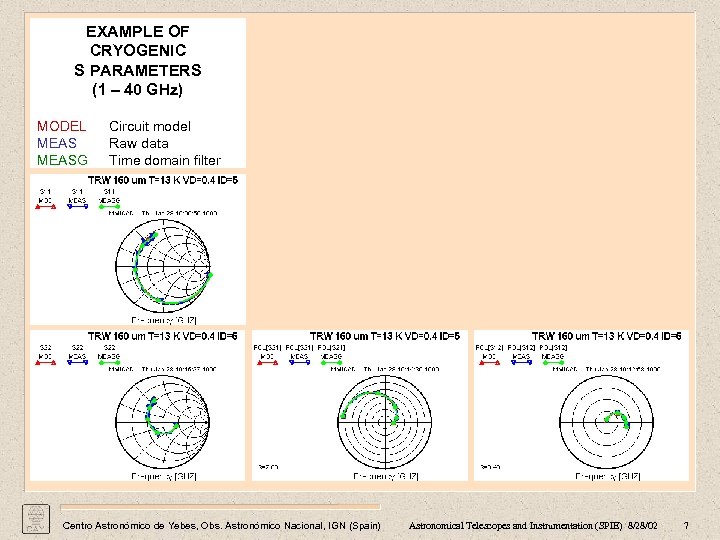Select the 'Raw data' description text
Image resolution: width=720 pixels, height=540 pixels.
point(139,143)
